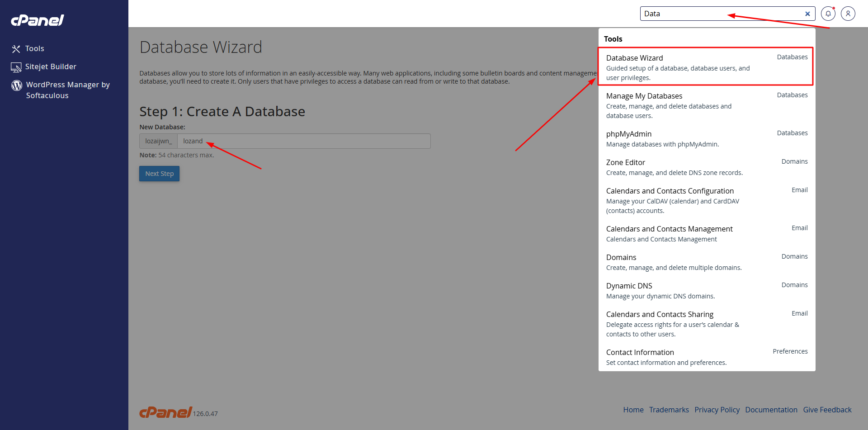This screenshot has width=868, height=430.
Task: Clear the search box with the X icon
Action: tap(807, 14)
